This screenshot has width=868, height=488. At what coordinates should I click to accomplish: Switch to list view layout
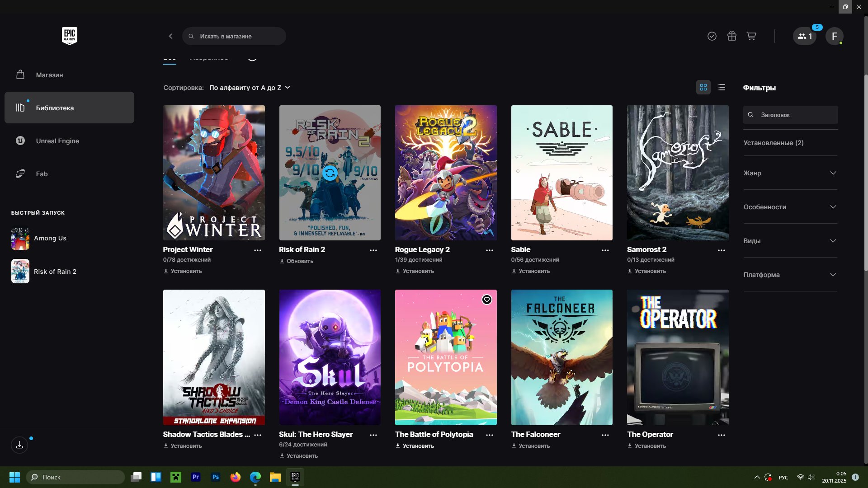tap(722, 87)
